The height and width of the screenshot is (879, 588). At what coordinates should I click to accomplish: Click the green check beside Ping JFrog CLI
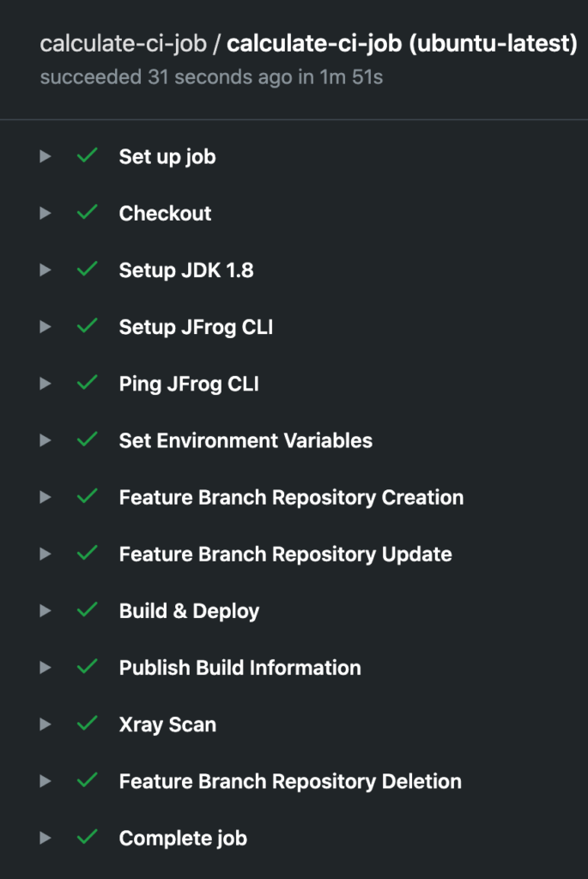click(x=86, y=383)
